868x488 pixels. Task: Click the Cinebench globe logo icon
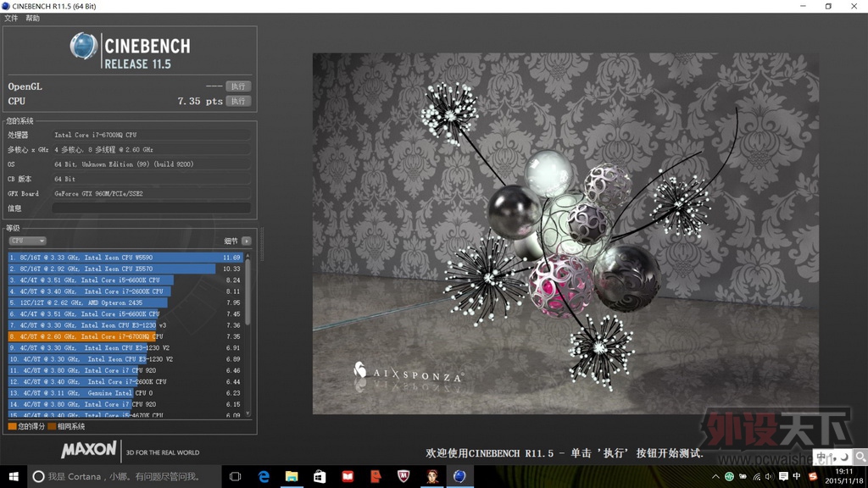(84, 46)
